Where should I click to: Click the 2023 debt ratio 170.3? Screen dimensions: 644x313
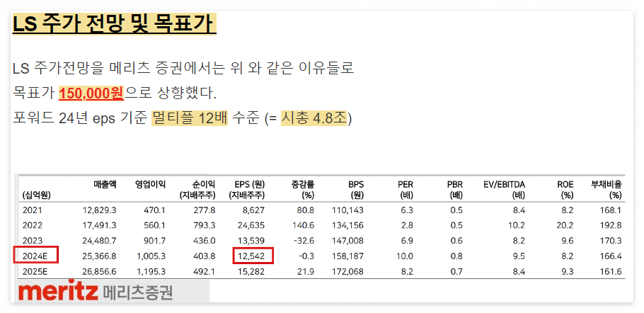tap(612, 241)
